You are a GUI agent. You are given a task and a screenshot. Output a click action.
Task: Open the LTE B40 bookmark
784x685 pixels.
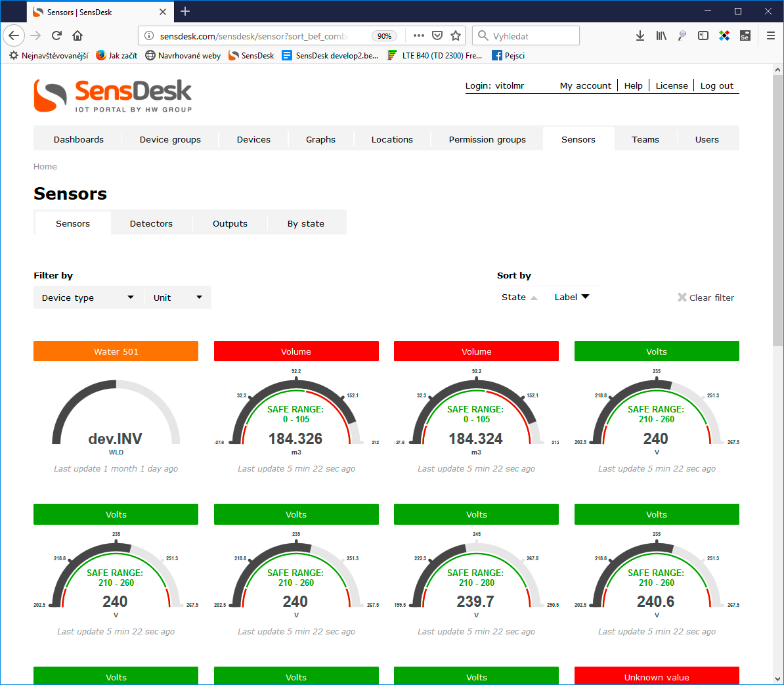click(435, 56)
